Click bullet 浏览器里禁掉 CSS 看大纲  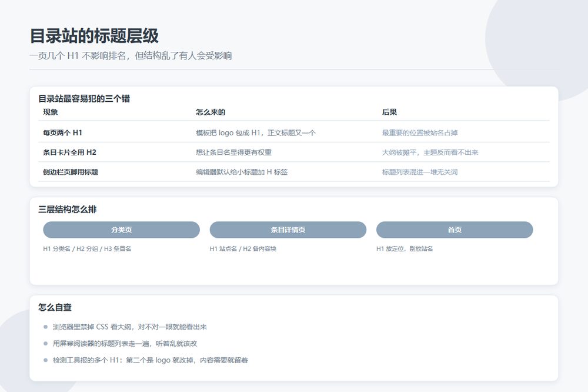point(130,327)
